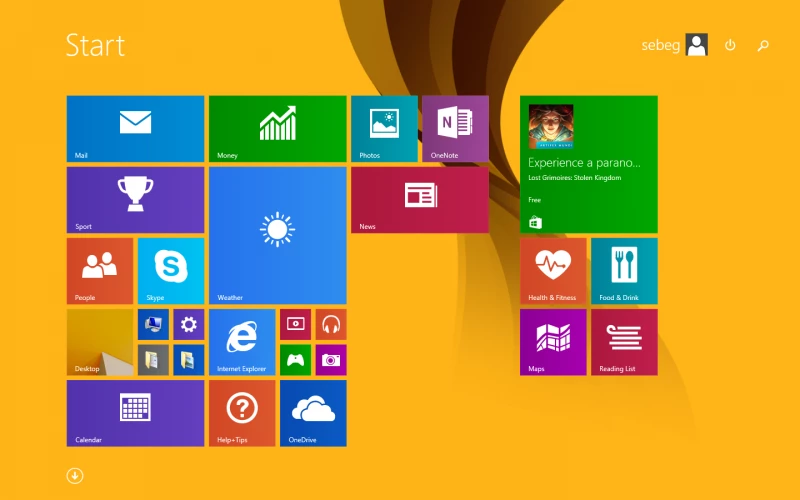
Task: Open the power options button
Action: click(730, 45)
